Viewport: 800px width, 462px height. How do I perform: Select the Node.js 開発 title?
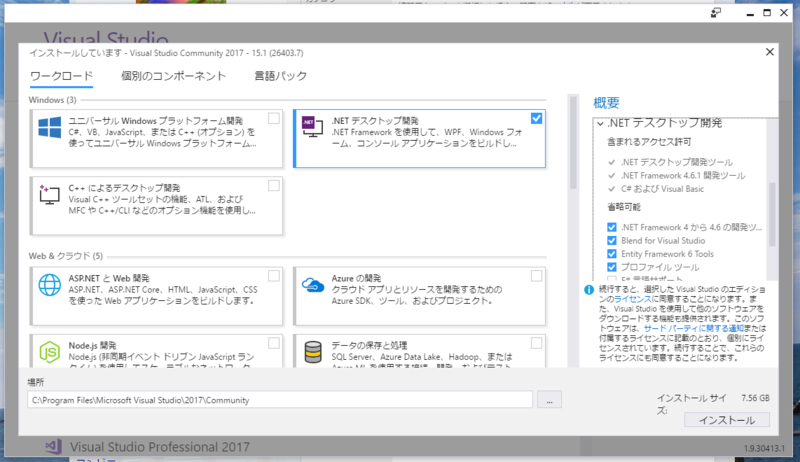click(92, 345)
